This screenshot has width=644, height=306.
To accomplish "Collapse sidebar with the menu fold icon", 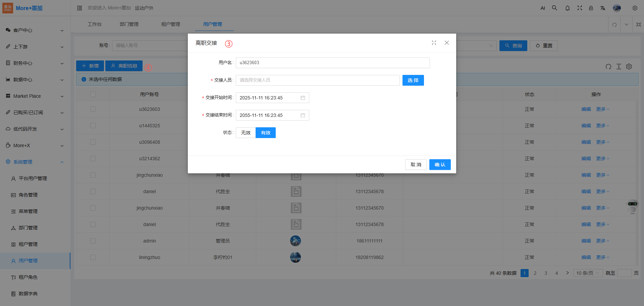I will [x=79, y=8].
